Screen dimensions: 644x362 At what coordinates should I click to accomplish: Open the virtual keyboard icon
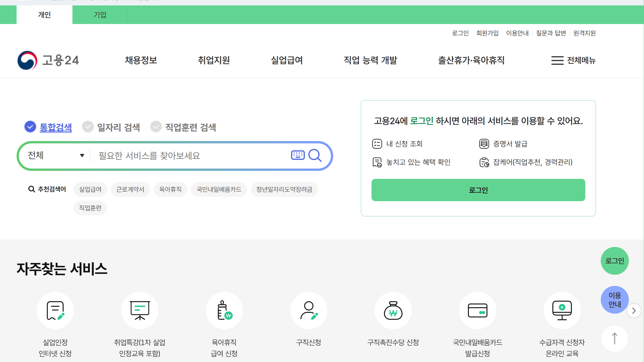(298, 155)
